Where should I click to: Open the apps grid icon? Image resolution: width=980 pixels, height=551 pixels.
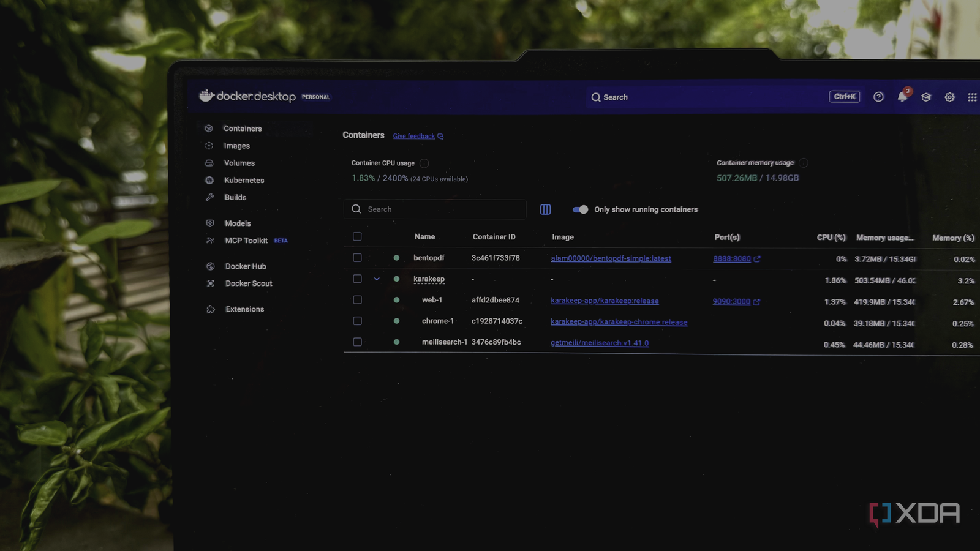click(972, 97)
